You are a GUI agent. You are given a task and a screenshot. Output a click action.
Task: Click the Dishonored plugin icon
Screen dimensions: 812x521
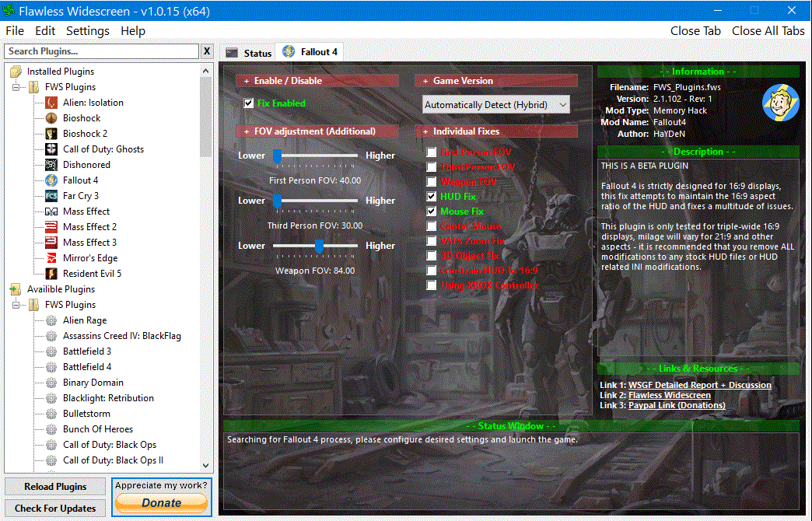click(x=51, y=165)
